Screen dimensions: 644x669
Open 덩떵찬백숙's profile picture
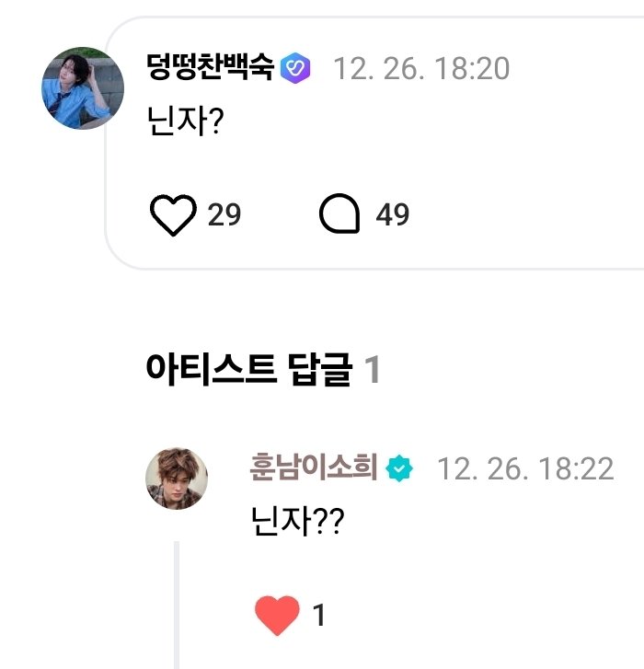point(84,88)
